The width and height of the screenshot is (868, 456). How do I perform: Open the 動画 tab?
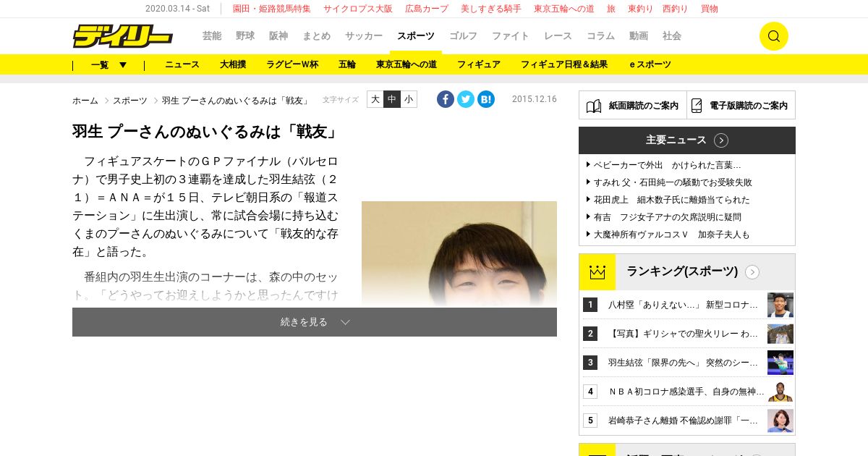click(x=639, y=36)
